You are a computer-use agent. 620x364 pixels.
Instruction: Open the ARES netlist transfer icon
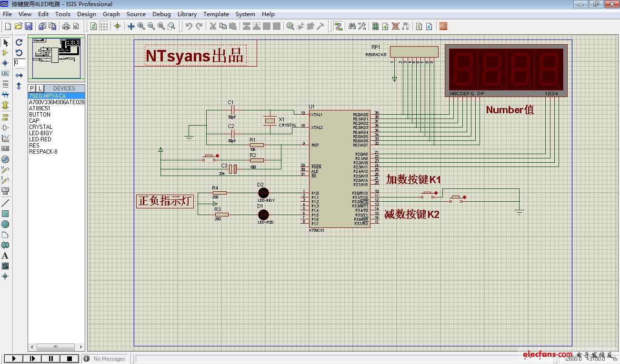click(x=443, y=26)
